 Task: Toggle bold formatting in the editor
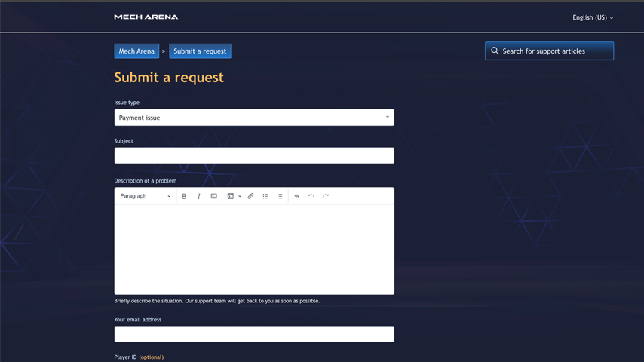tap(184, 196)
